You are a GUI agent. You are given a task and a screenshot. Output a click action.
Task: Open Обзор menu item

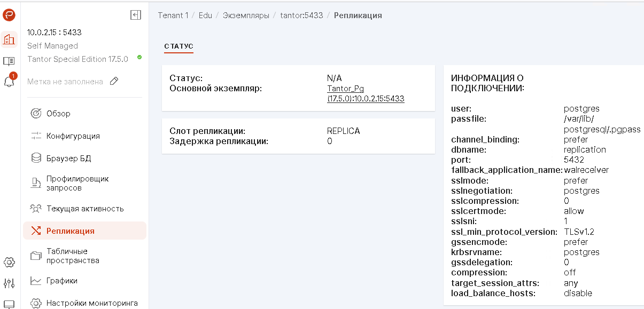click(58, 113)
